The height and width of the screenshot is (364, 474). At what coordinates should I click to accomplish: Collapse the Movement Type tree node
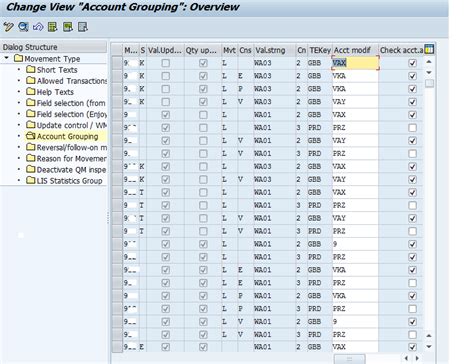6,58
